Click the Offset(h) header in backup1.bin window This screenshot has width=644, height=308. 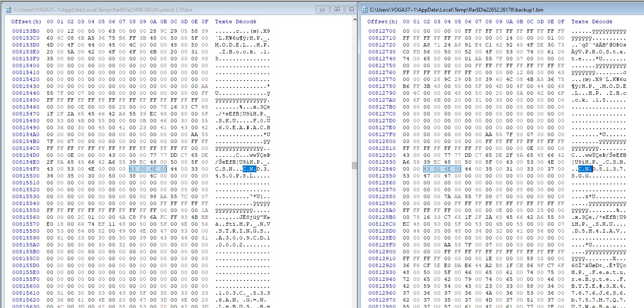tap(382, 22)
